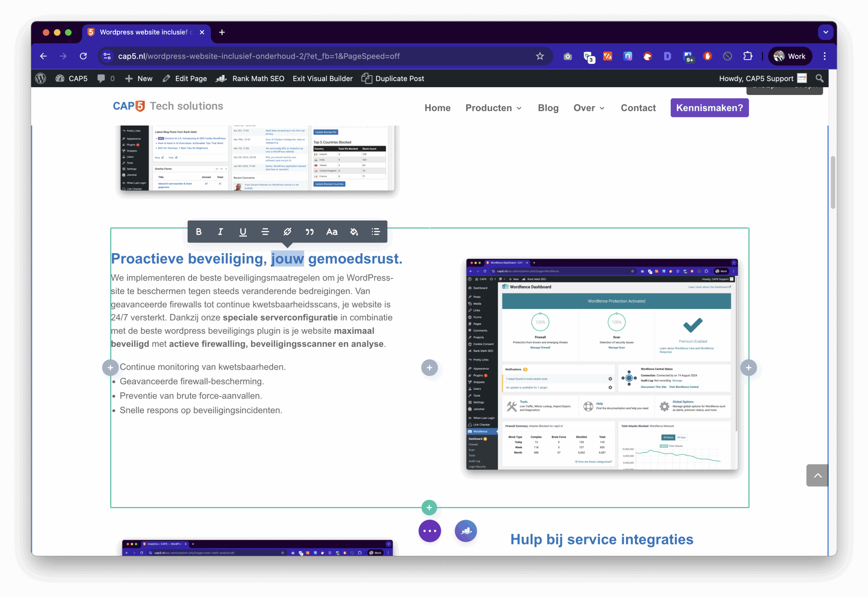The width and height of the screenshot is (868, 597).
Task: Select the Wordpress website inclusief tab
Action: tap(146, 32)
